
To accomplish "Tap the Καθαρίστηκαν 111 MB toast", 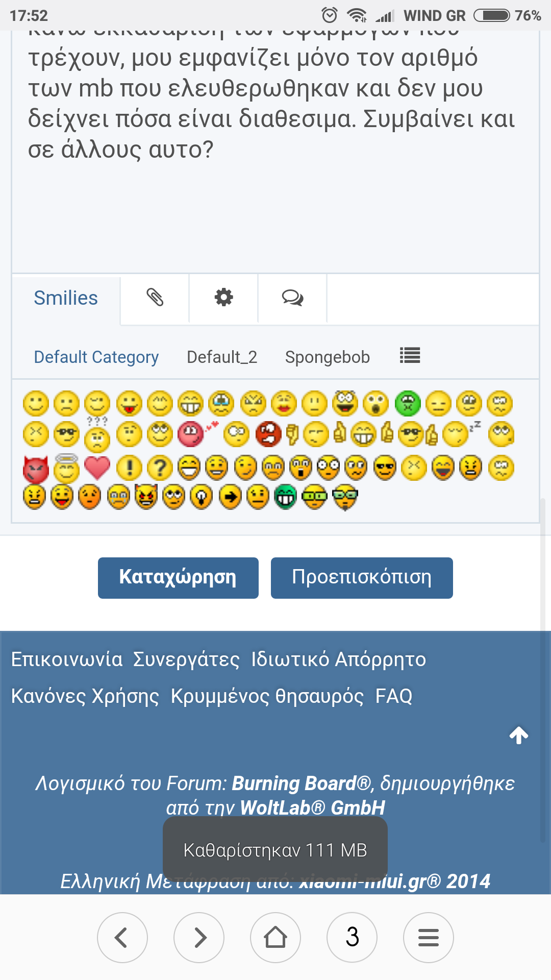I will click(x=275, y=850).
